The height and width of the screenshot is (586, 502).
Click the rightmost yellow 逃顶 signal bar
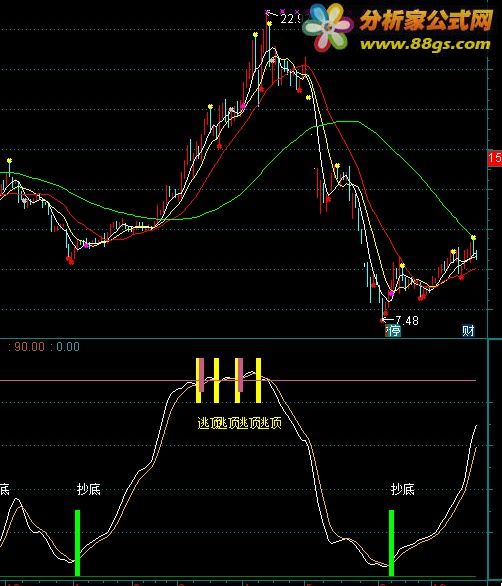(x=258, y=380)
